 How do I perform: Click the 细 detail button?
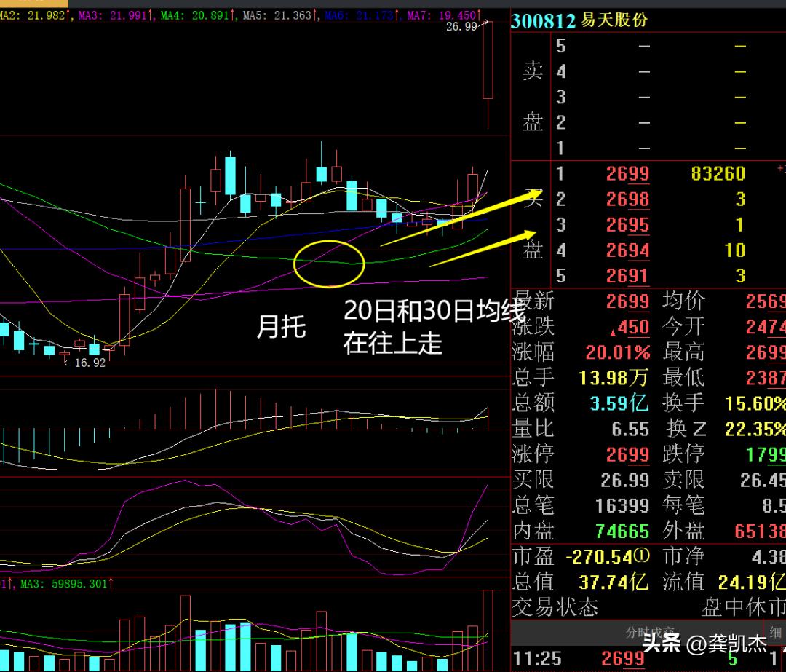click(x=776, y=632)
